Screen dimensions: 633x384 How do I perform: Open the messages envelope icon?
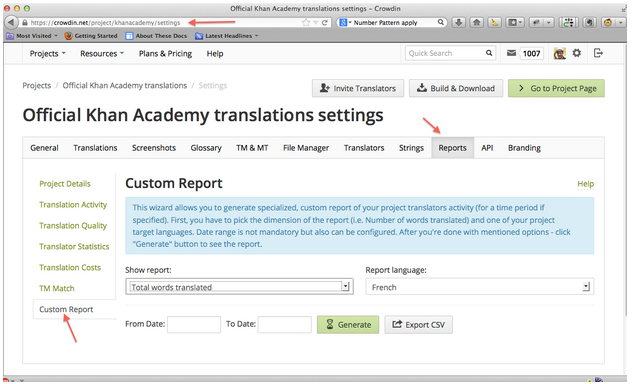click(x=511, y=53)
